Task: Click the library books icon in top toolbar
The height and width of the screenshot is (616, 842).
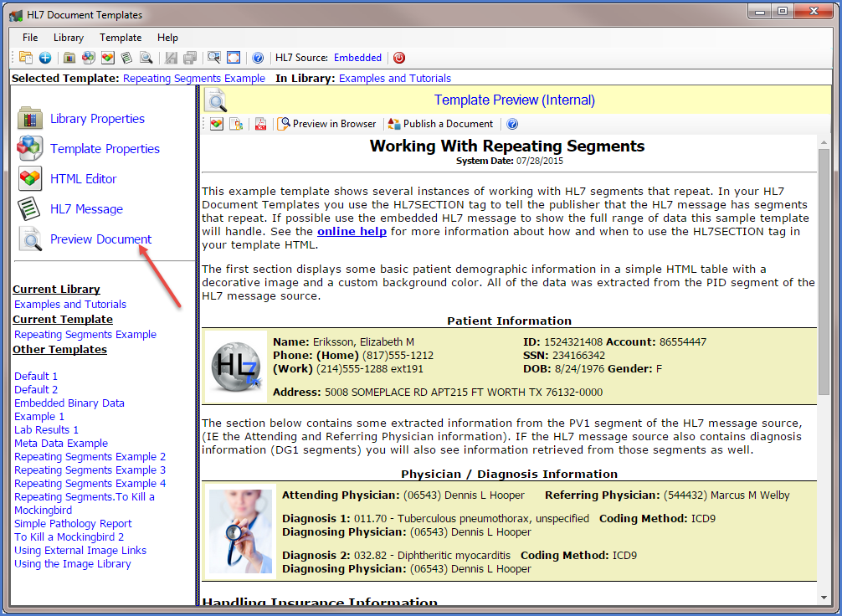Action: [69, 58]
